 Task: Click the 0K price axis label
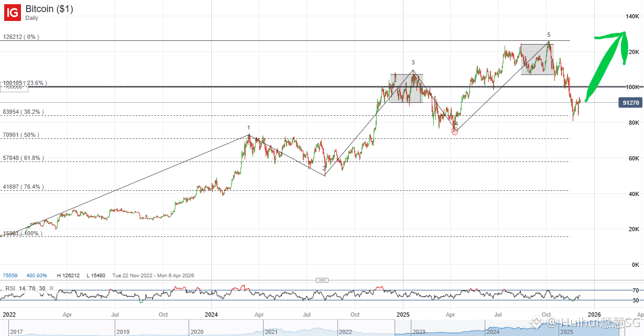(x=635, y=265)
